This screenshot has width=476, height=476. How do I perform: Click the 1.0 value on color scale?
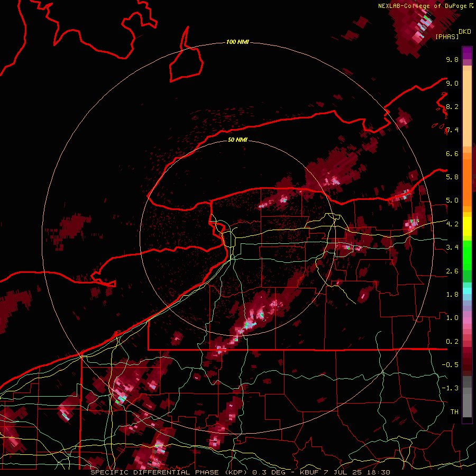[x=452, y=318]
